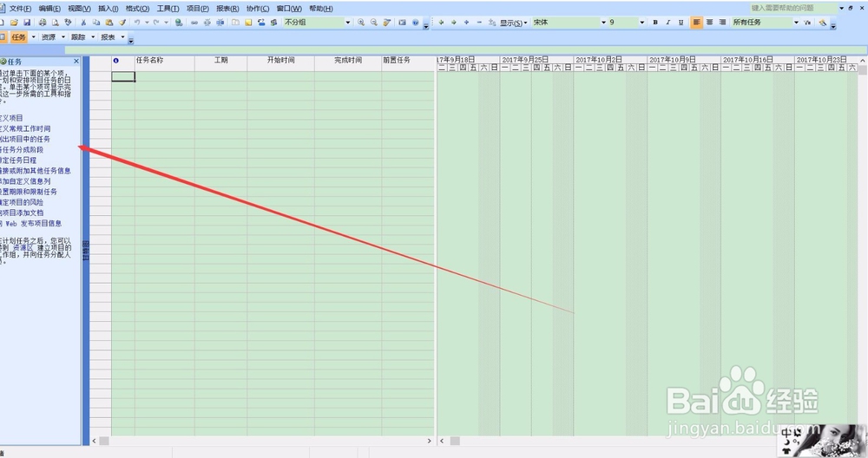
Task: Add task notes yellow icon
Action: (248, 23)
